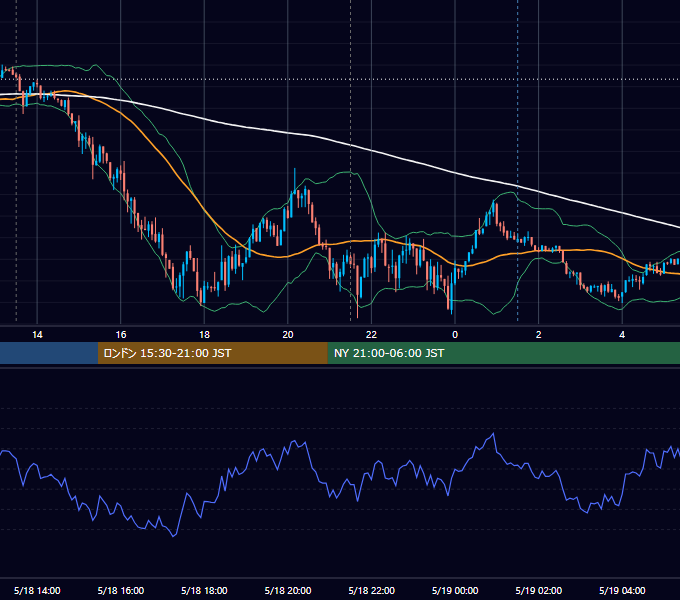Click the 5/18 20:00 date label
Screen dimensions: 680x600
(288, 590)
